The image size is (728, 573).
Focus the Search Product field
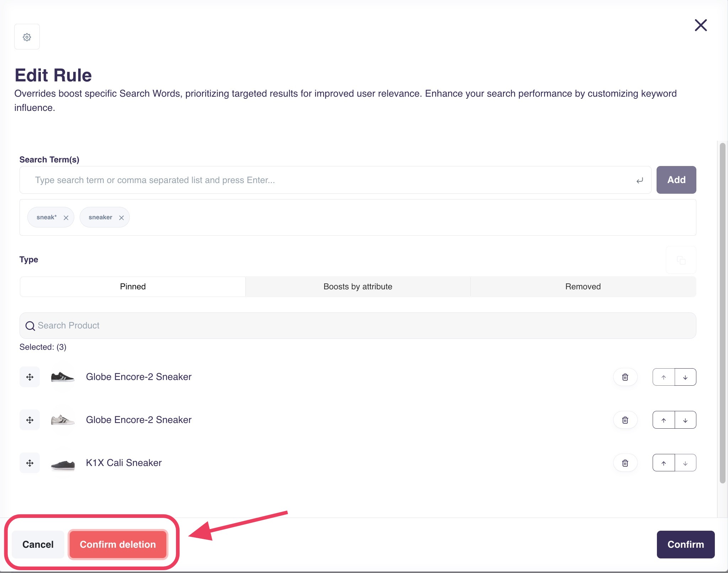(x=357, y=326)
